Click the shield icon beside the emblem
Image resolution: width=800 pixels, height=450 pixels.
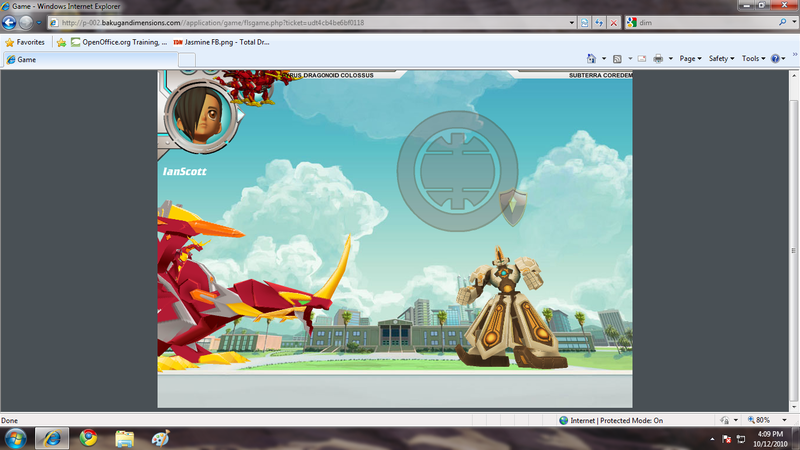point(513,205)
